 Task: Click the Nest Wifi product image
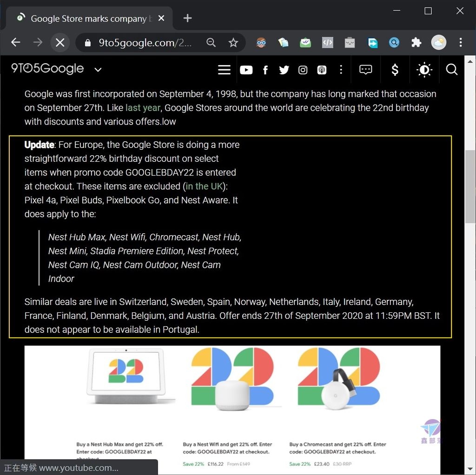pyautogui.click(x=233, y=379)
